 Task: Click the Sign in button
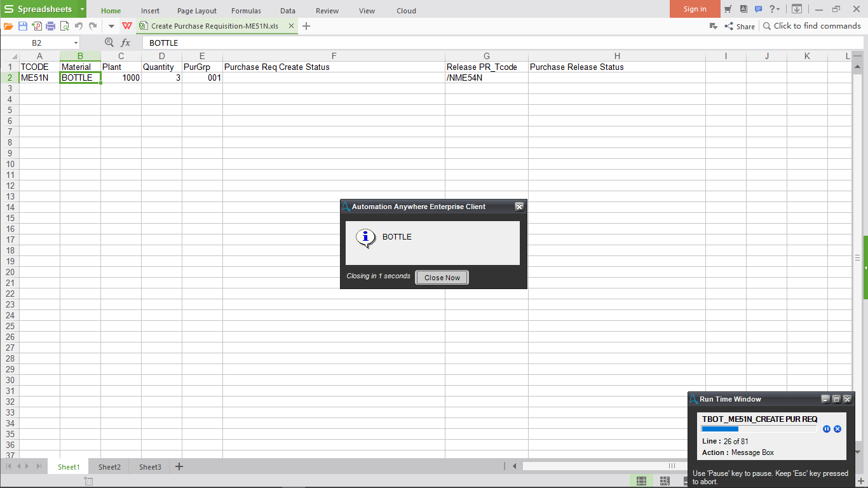click(x=695, y=9)
